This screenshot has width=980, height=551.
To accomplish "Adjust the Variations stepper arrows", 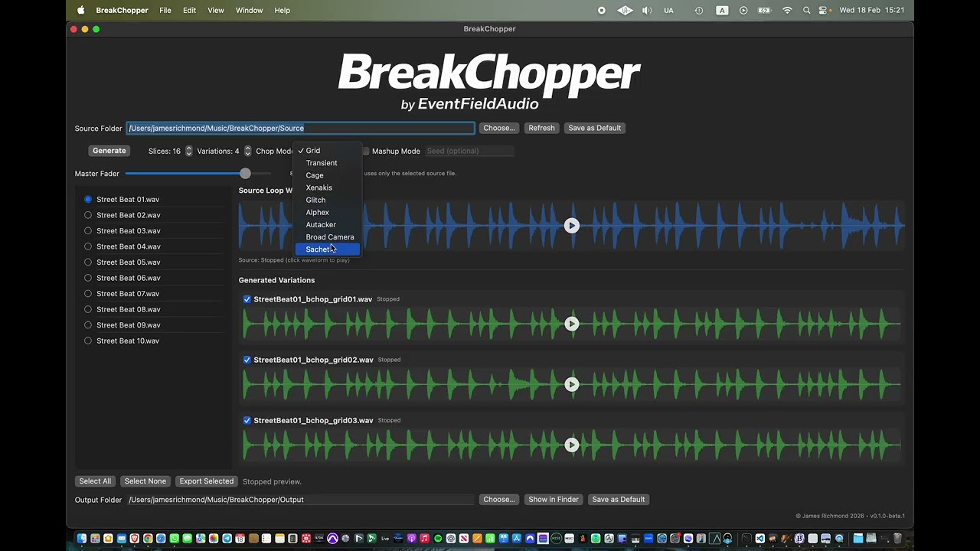I will (247, 151).
